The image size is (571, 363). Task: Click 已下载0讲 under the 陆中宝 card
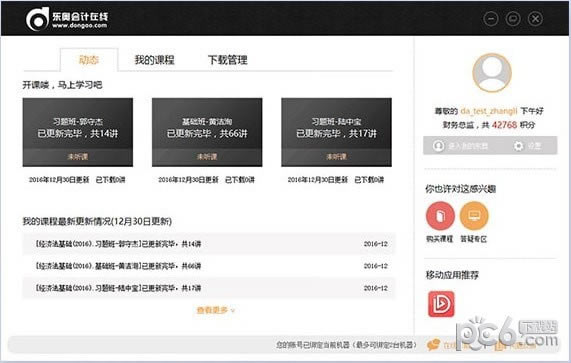369,180
